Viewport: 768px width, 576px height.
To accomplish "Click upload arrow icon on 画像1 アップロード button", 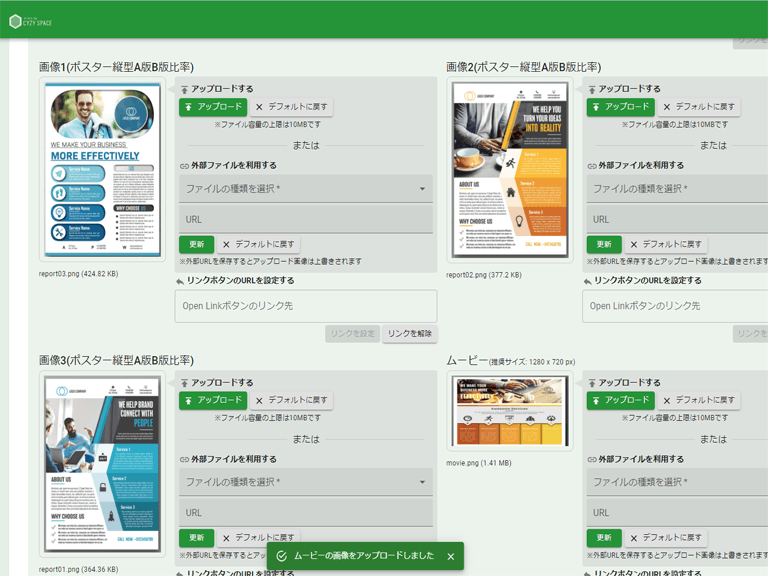I will pos(189,107).
